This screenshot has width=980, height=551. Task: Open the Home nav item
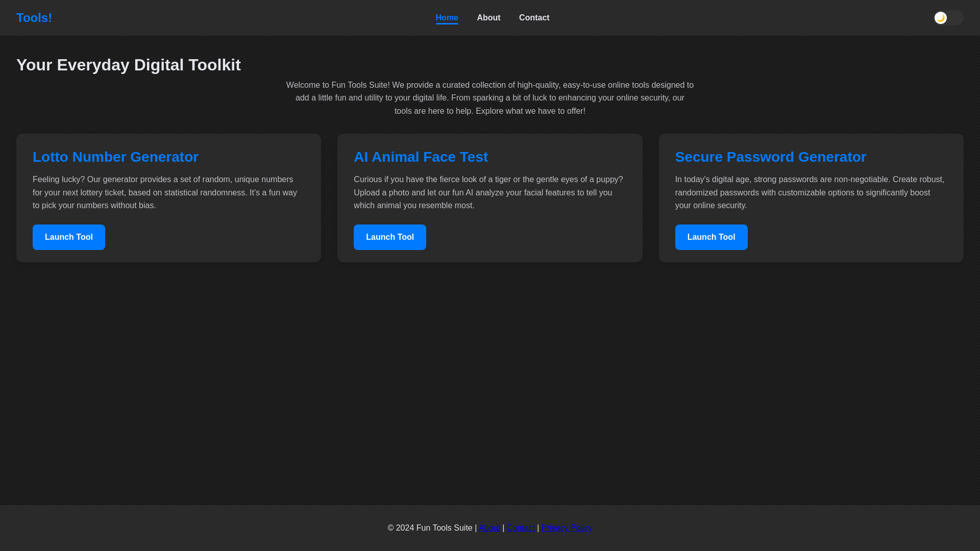(x=447, y=18)
